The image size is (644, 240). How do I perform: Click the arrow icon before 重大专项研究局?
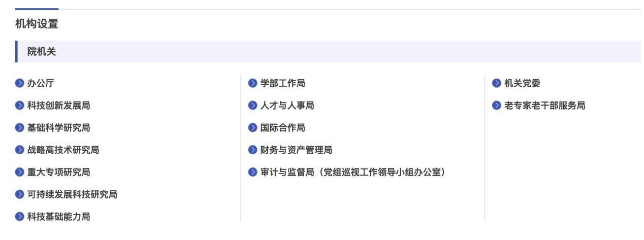[x=20, y=173]
